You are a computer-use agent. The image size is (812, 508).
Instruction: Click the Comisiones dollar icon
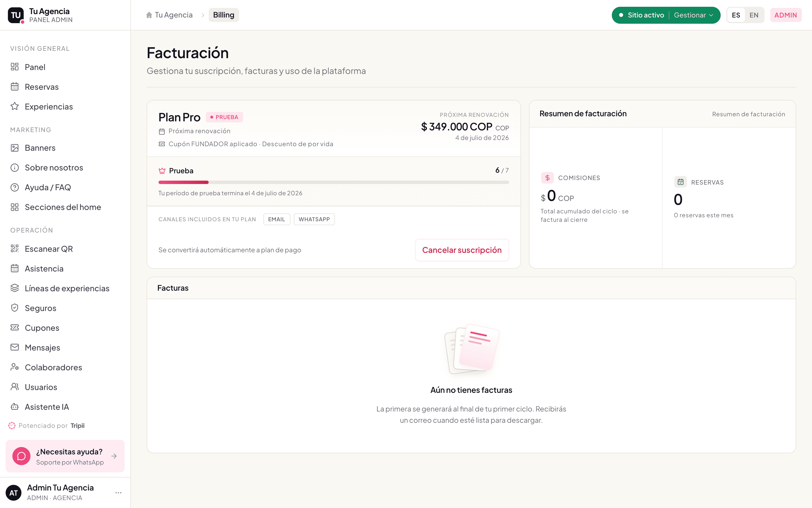(x=547, y=178)
